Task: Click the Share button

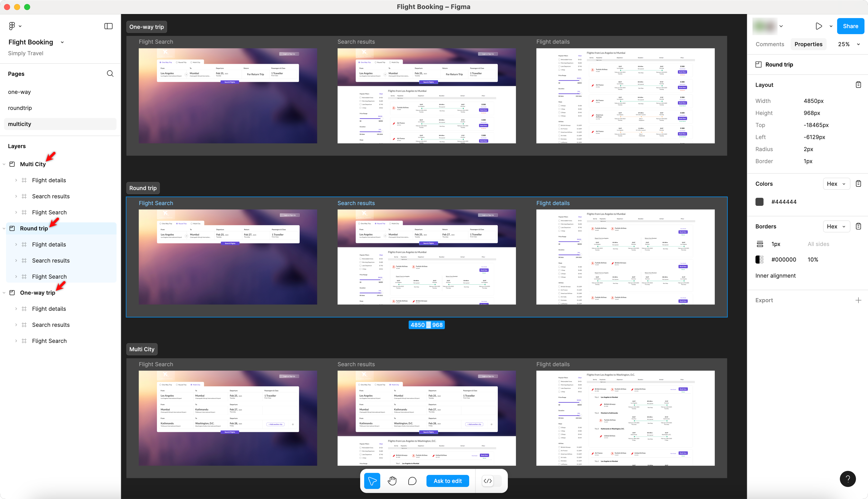Action: (850, 26)
